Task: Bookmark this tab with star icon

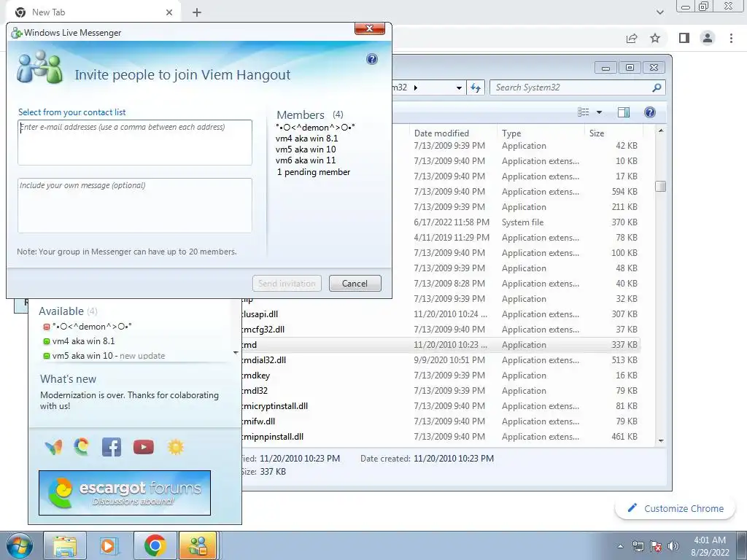Action: click(656, 38)
